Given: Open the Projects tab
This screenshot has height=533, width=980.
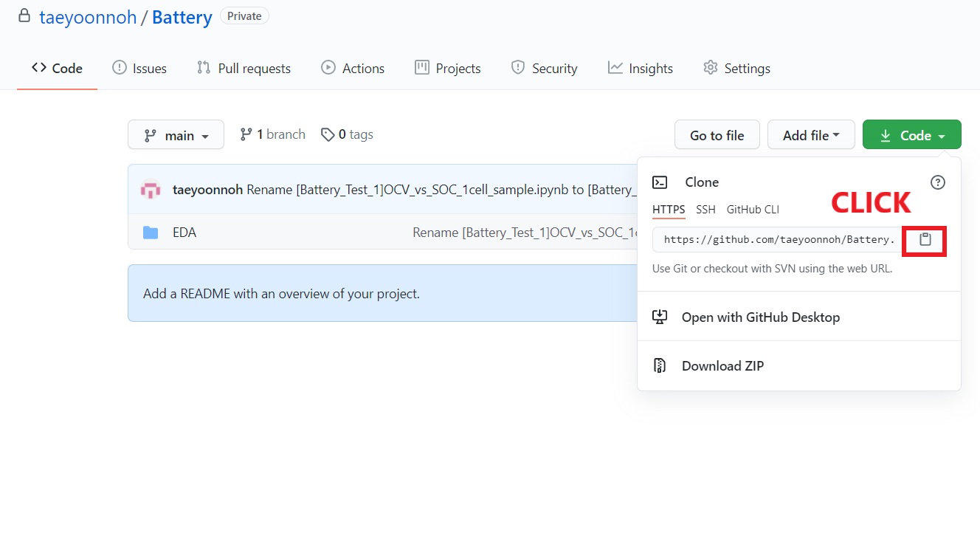Looking at the screenshot, I should point(448,68).
